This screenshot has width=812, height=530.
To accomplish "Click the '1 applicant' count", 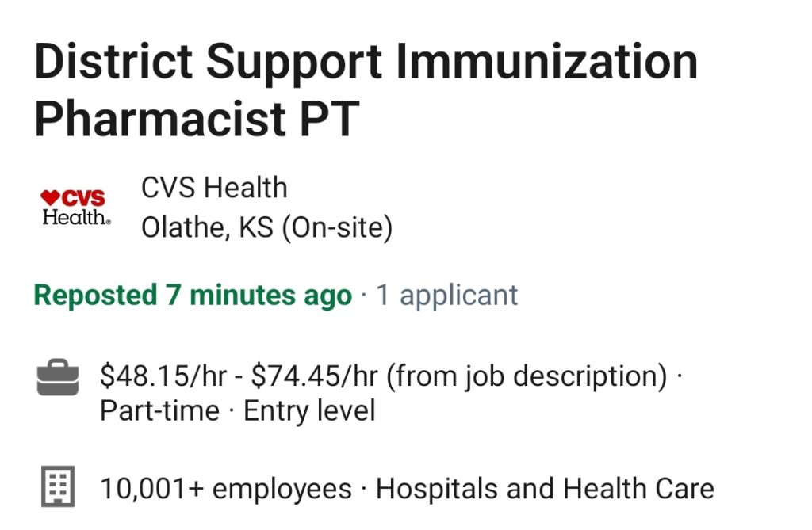I will pyautogui.click(x=447, y=296).
